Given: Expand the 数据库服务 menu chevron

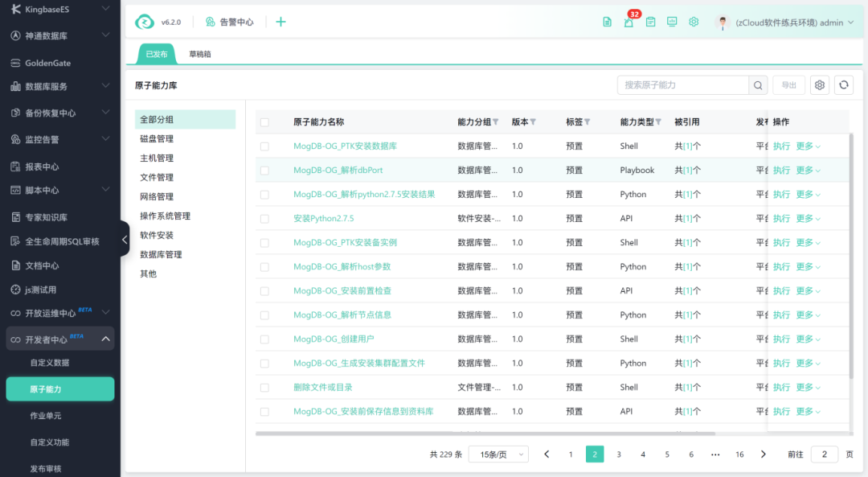Looking at the screenshot, I should [x=105, y=85].
